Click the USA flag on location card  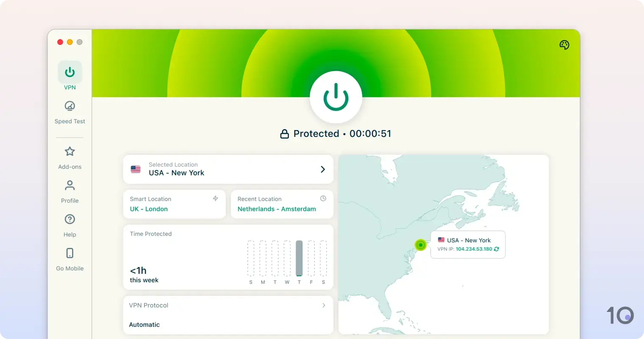(136, 169)
